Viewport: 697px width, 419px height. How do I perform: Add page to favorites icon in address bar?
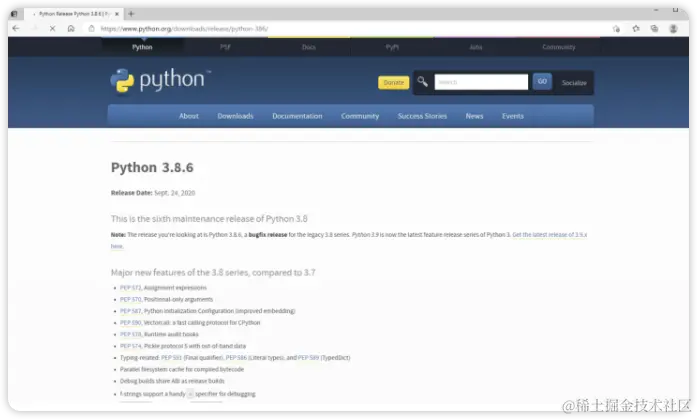616,28
